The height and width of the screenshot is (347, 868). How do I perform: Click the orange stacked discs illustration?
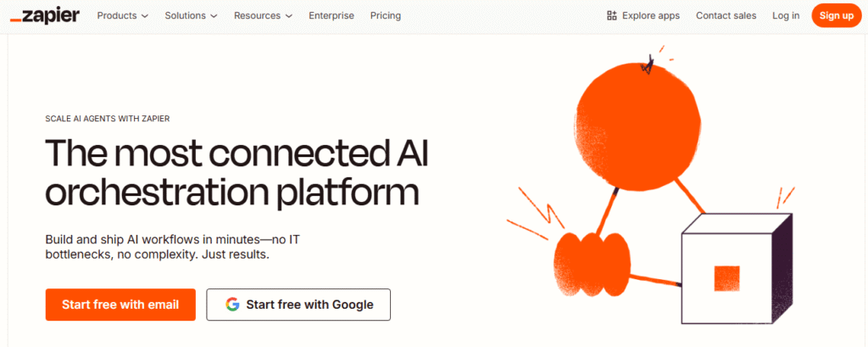(x=592, y=264)
